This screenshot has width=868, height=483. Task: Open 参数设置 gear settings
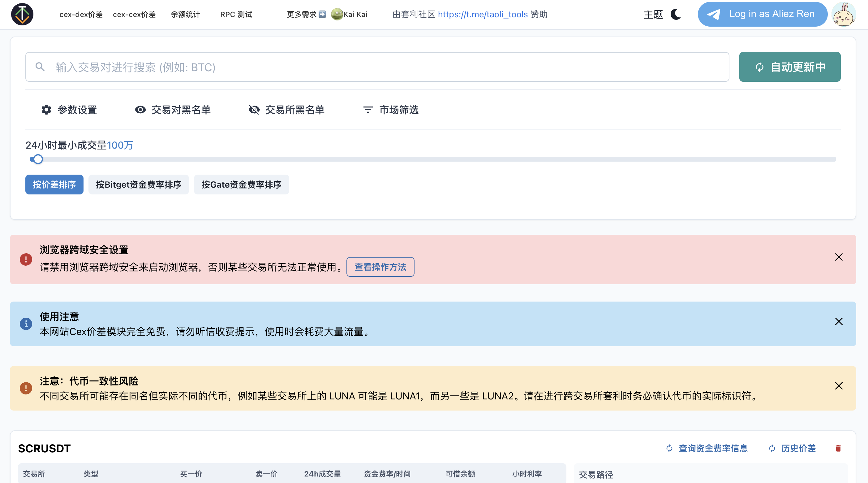69,110
